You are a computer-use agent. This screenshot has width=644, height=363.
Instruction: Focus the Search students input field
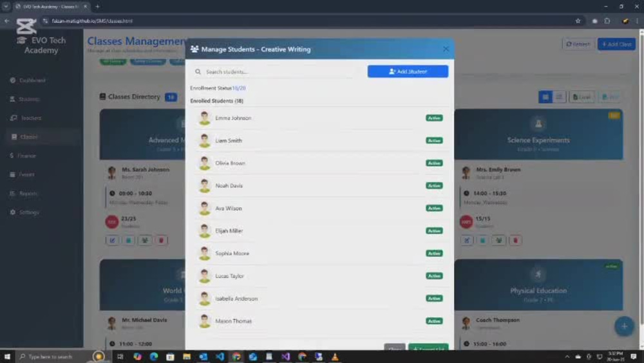278,72
